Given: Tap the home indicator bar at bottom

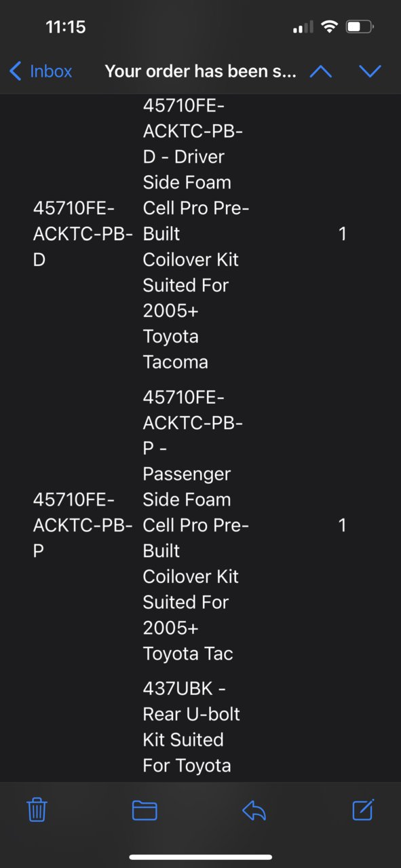Looking at the screenshot, I should pos(201,857).
